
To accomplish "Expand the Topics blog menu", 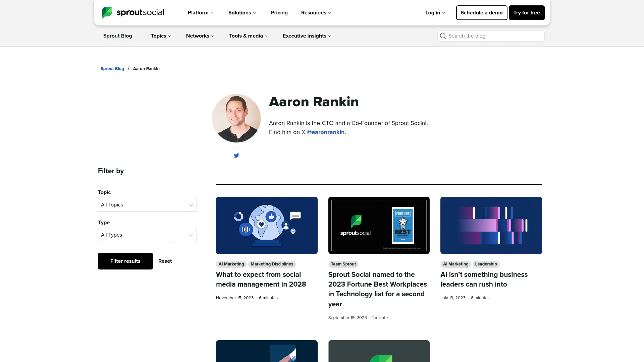I will click(161, 36).
